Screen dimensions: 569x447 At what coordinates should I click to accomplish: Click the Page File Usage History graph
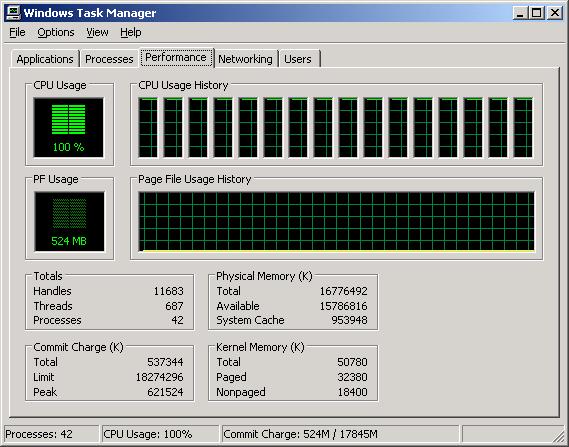336,222
